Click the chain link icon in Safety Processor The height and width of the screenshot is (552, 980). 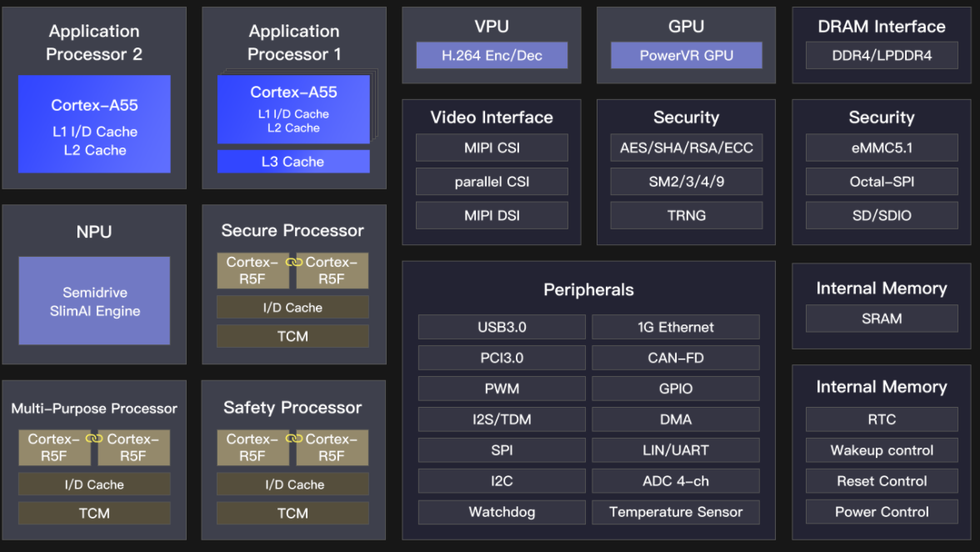(292, 439)
